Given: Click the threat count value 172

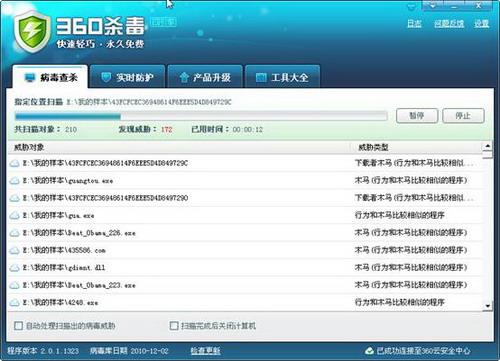Looking at the screenshot, I should pyautogui.click(x=167, y=129).
